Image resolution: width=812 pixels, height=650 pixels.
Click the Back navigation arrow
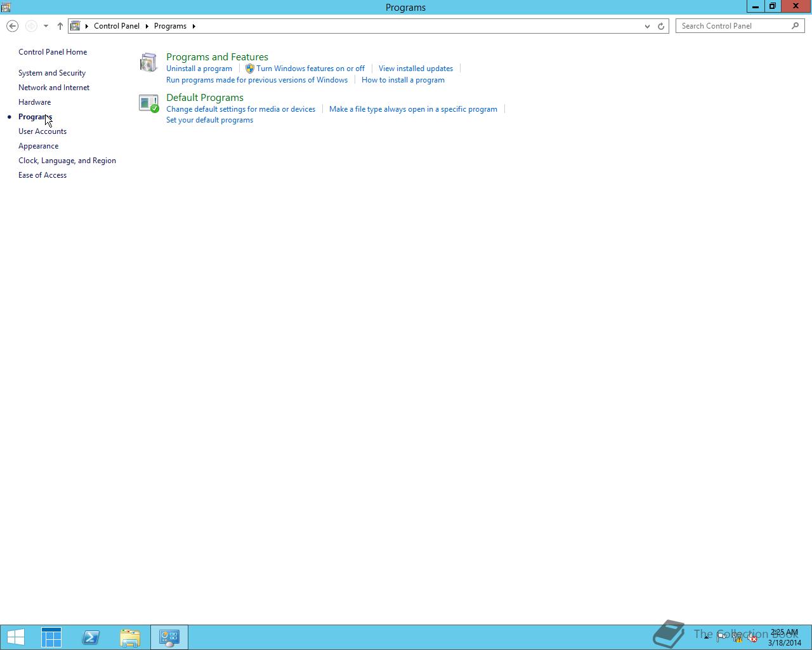pyautogui.click(x=12, y=26)
